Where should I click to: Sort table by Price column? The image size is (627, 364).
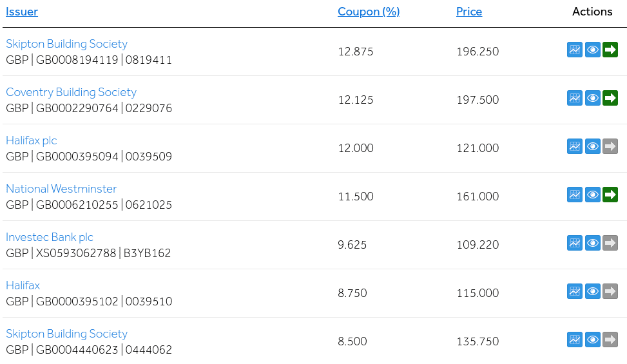click(469, 12)
